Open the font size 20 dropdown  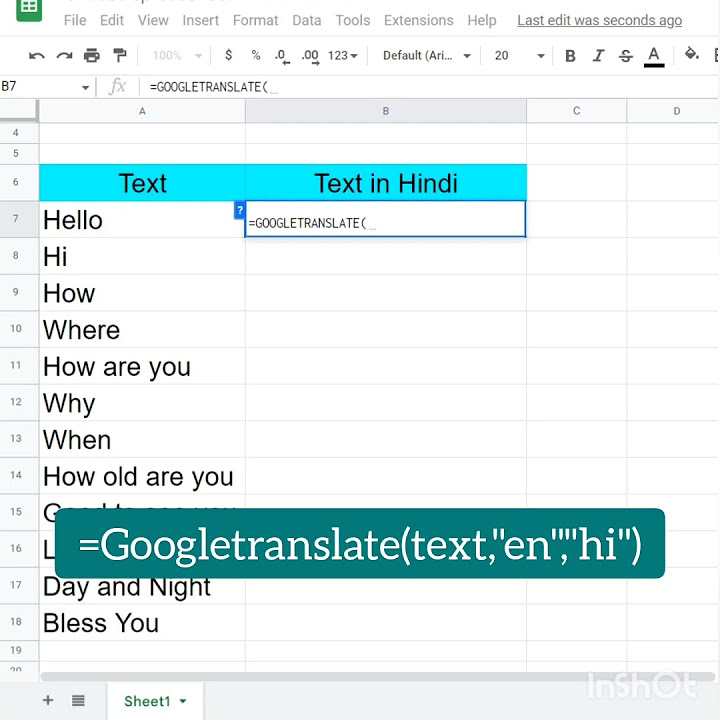click(519, 56)
